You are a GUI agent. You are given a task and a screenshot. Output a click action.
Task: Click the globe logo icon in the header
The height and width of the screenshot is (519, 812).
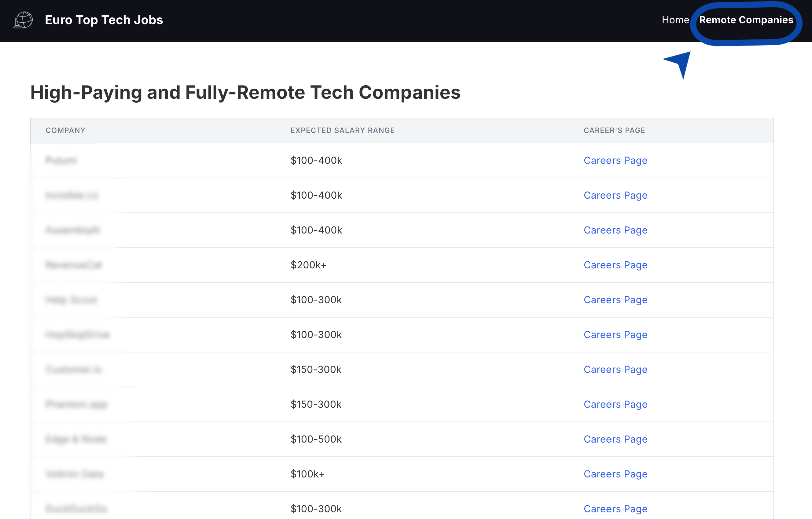point(23,20)
